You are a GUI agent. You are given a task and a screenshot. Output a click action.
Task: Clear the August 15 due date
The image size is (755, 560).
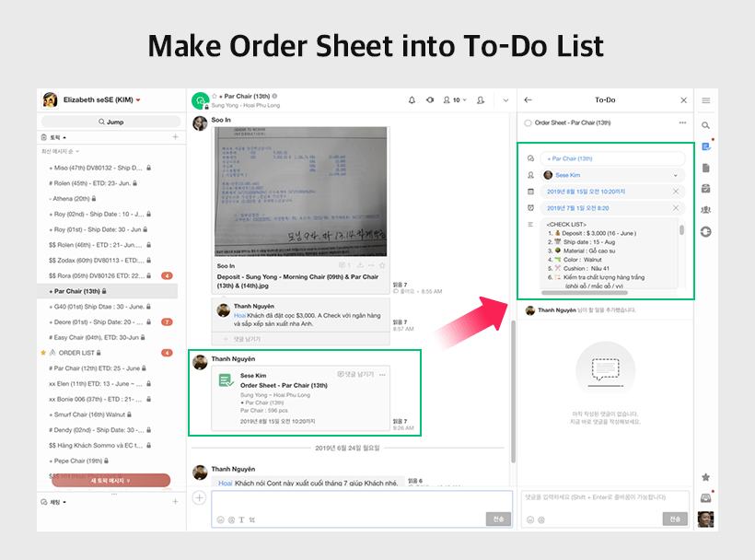tap(676, 192)
